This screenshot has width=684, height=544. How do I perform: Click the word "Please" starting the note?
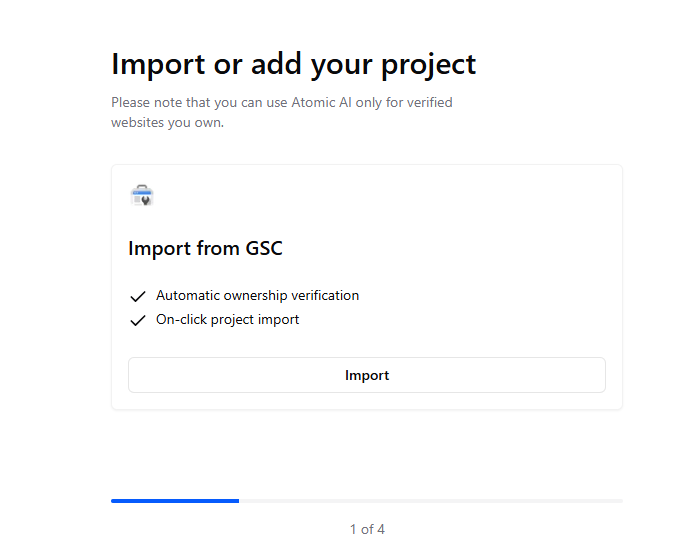coord(130,102)
